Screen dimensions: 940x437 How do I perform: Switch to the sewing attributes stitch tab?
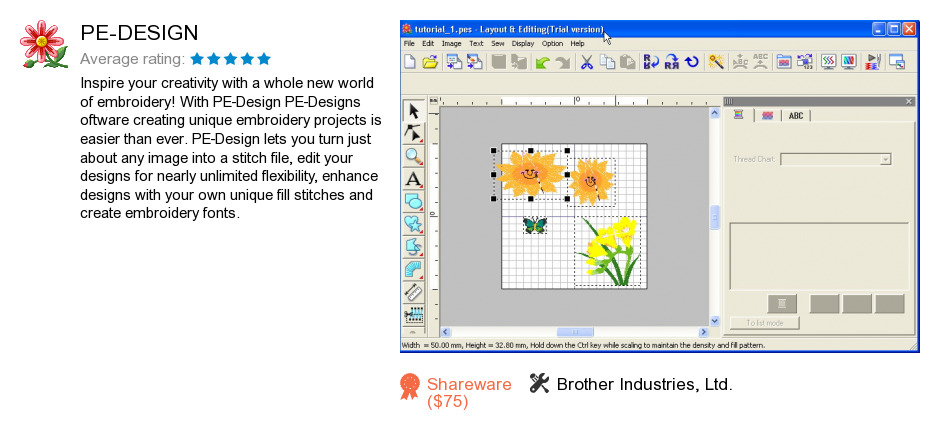pyautogui.click(x=767, y=116)
